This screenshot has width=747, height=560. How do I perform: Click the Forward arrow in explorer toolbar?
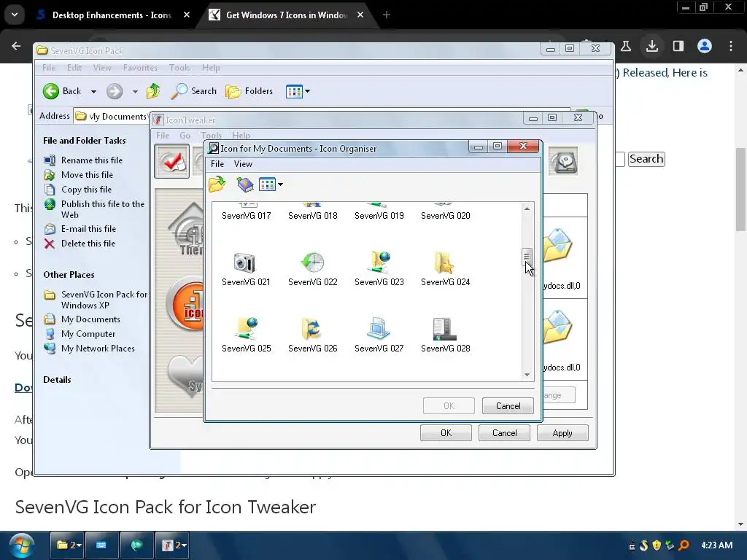pos(115,91)
